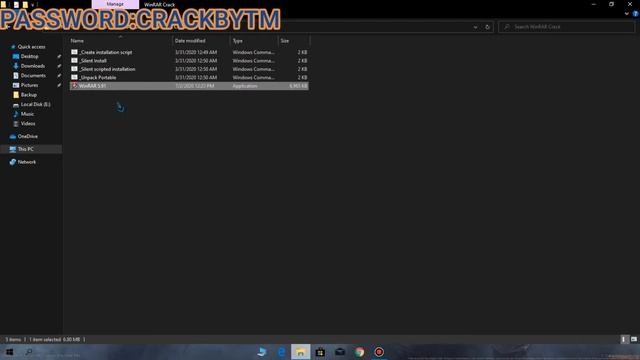Open the Mail app from taskbar

(340, 352)
